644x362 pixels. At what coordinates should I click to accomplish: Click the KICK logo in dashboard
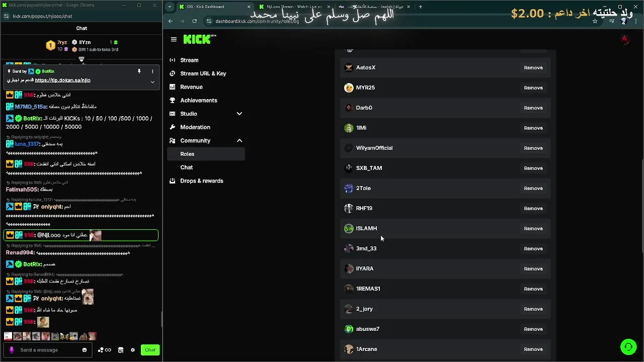point(200,39)
